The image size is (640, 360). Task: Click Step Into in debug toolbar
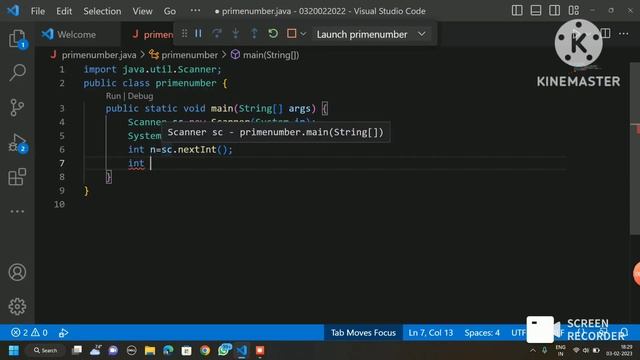click(x=236, y=34)
